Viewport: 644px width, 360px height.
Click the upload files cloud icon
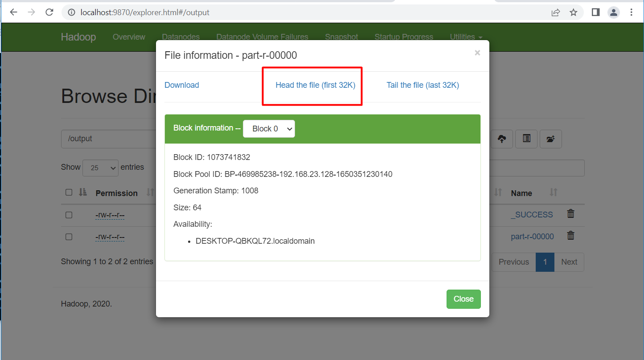(x=502, y=139)
